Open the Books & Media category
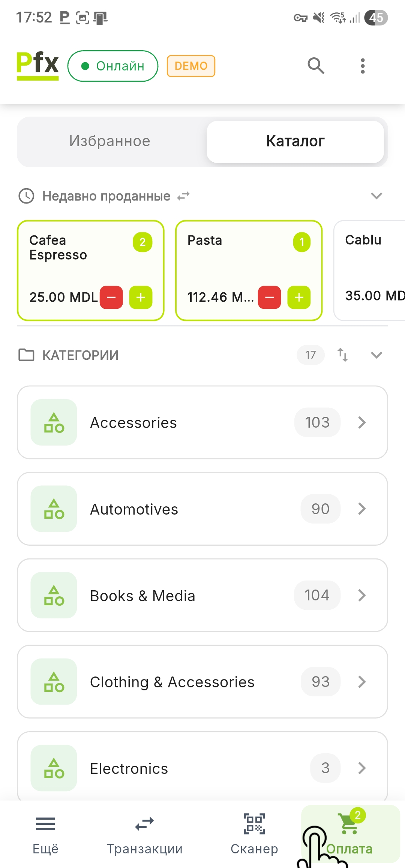 [x=202, y=595]
